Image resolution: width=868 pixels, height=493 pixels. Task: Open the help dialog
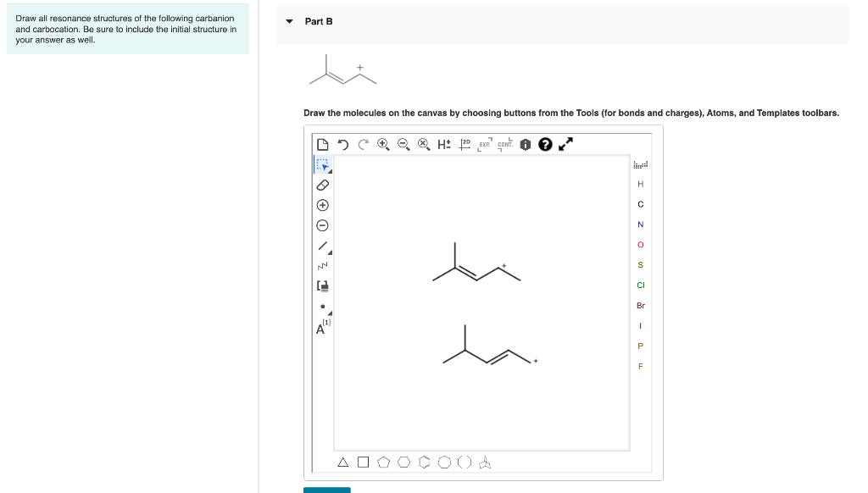coord(543,144)
